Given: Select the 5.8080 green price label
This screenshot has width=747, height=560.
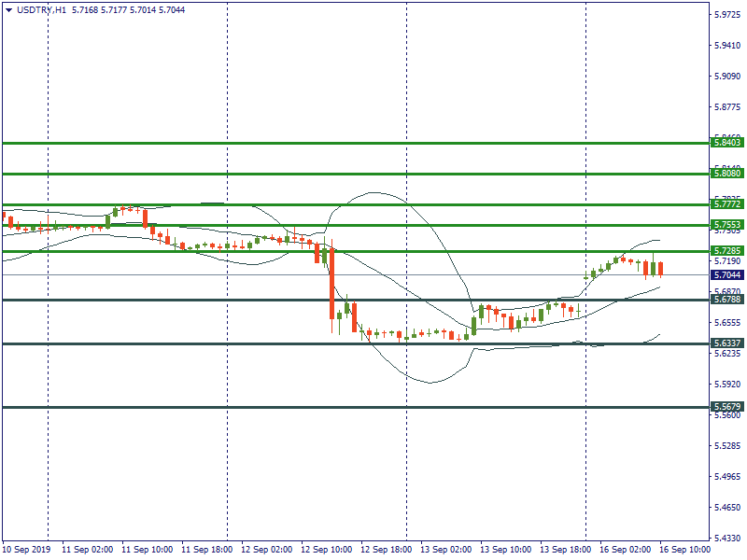Looking at the screenshot, I should pos(726,174).
